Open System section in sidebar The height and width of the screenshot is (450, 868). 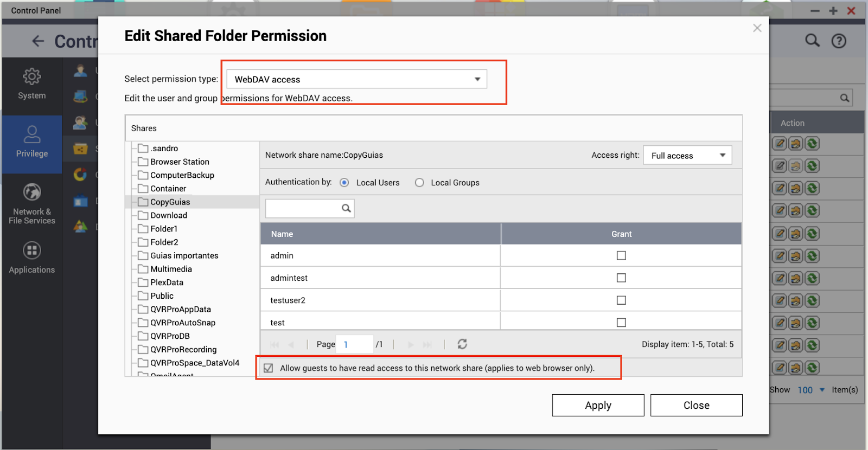32,84
